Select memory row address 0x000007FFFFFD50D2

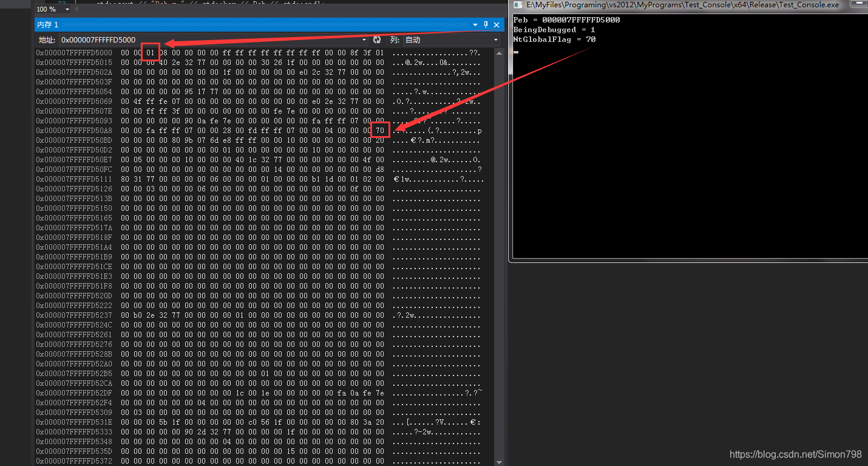74,150
